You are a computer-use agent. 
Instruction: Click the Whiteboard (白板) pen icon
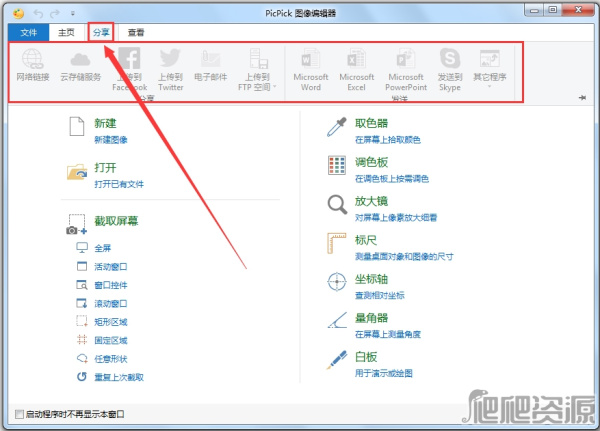tap(337, 360)
